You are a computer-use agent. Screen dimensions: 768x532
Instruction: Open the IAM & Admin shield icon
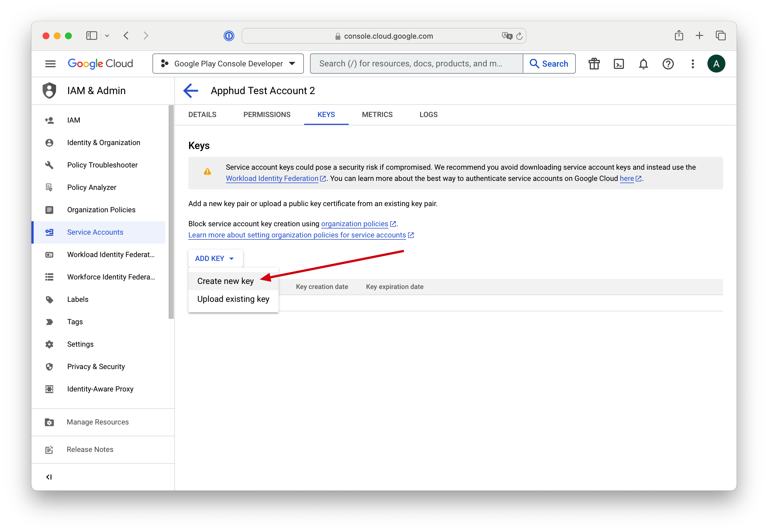(x=49, y=90)
